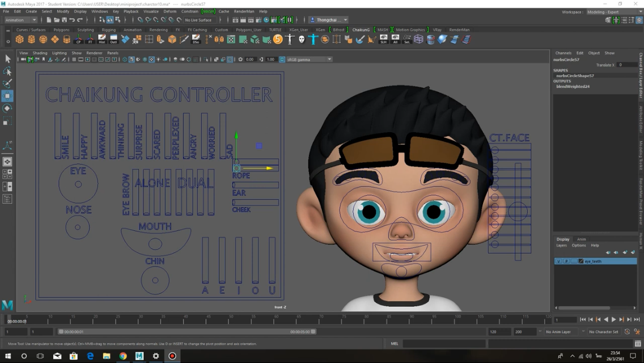The height and width of the screenshot is (363, 644).
Task: Click the Translate X value field
Action: [x=627, y=65]
